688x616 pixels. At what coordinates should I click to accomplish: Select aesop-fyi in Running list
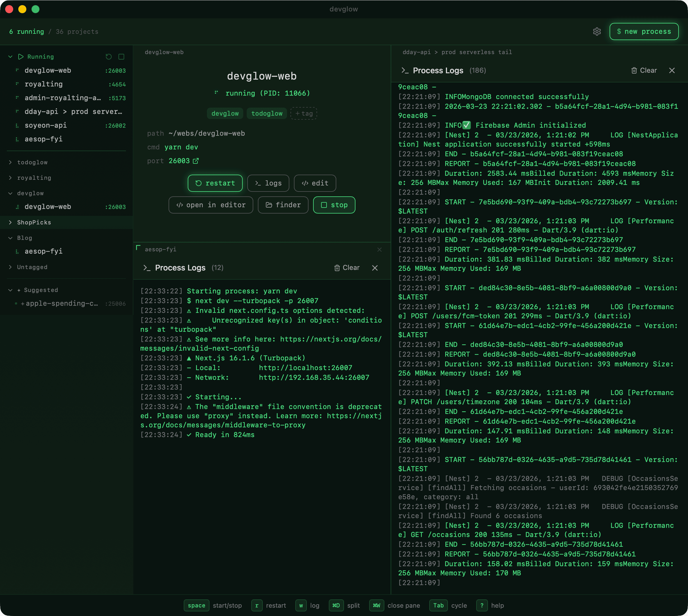tap(67, 139)
